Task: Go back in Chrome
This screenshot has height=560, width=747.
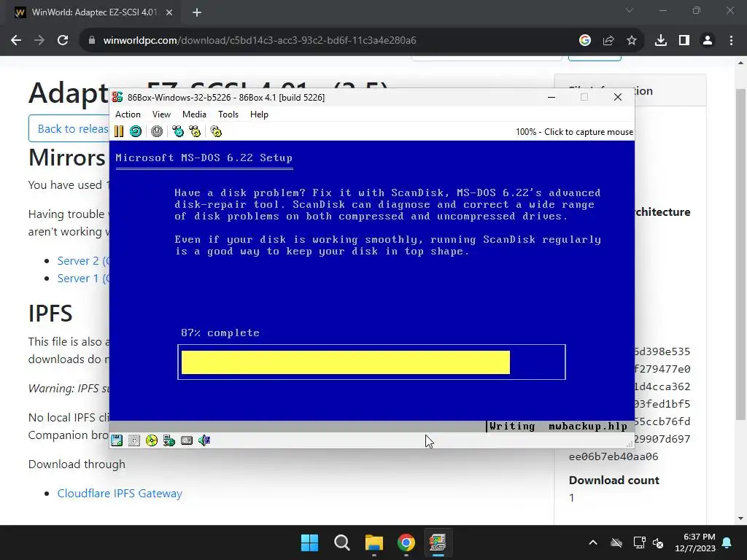Action: tap(16, 41)
